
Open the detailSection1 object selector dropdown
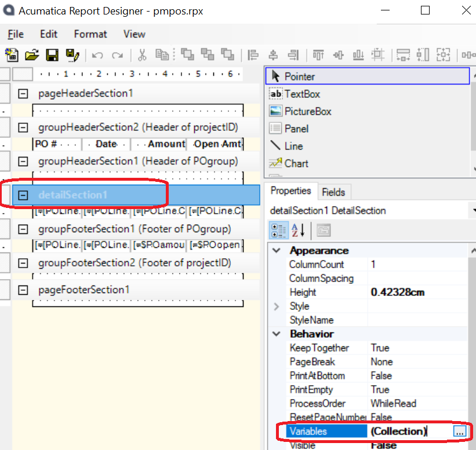pos(473,210)
